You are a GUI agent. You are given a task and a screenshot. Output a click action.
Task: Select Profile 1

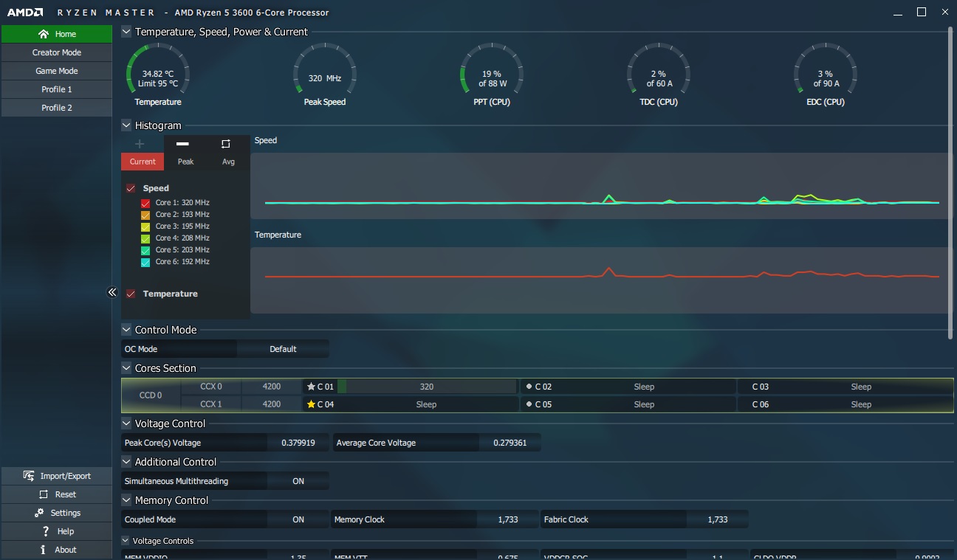(x=56, y=89)
